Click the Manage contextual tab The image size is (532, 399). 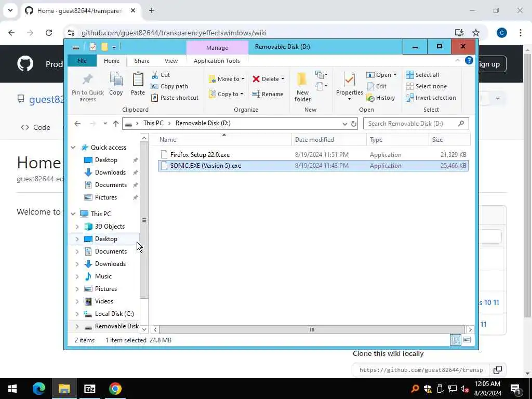point(217,48)
